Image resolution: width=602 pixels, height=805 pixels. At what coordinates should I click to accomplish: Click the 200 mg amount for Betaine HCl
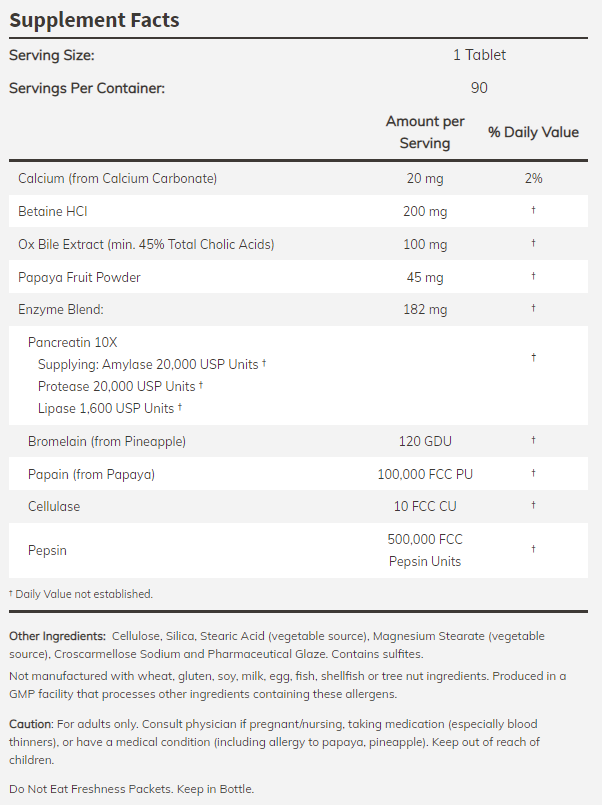click(425, 211)
